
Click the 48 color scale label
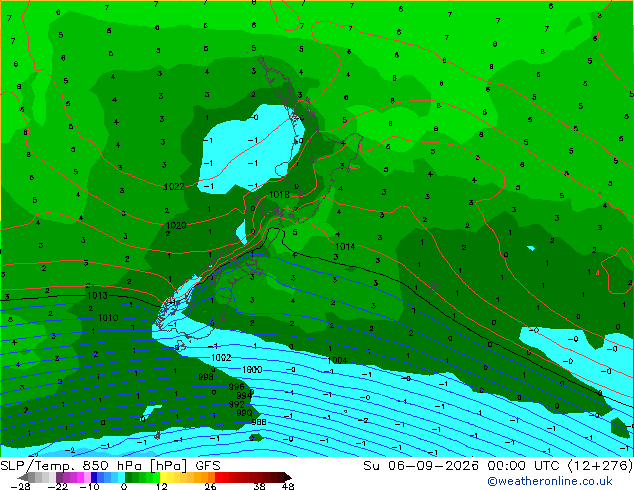click(288, 486)
